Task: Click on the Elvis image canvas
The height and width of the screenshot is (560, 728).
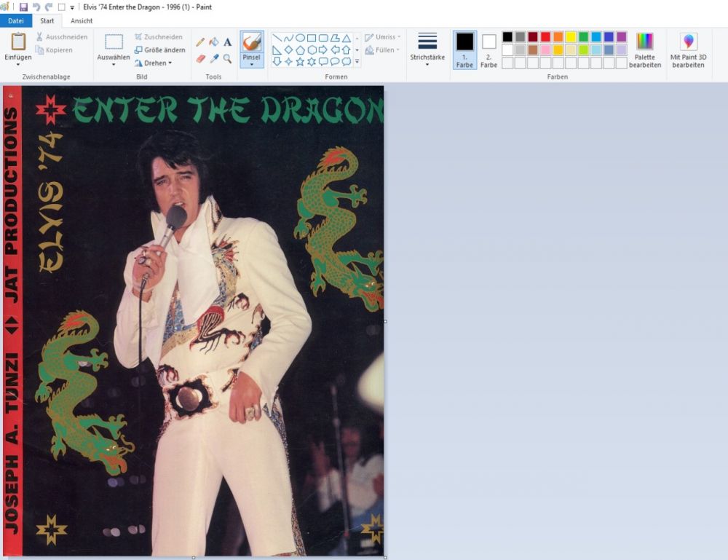Action: click(194, 321)
